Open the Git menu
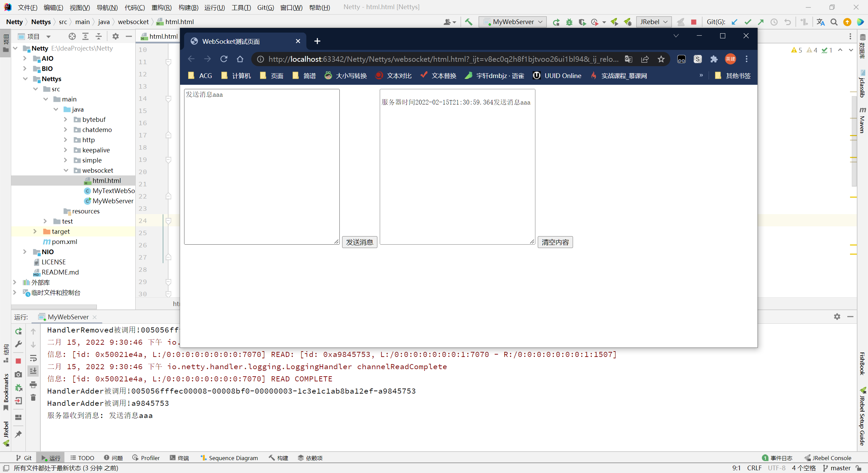868x473 pixels. 265,7
